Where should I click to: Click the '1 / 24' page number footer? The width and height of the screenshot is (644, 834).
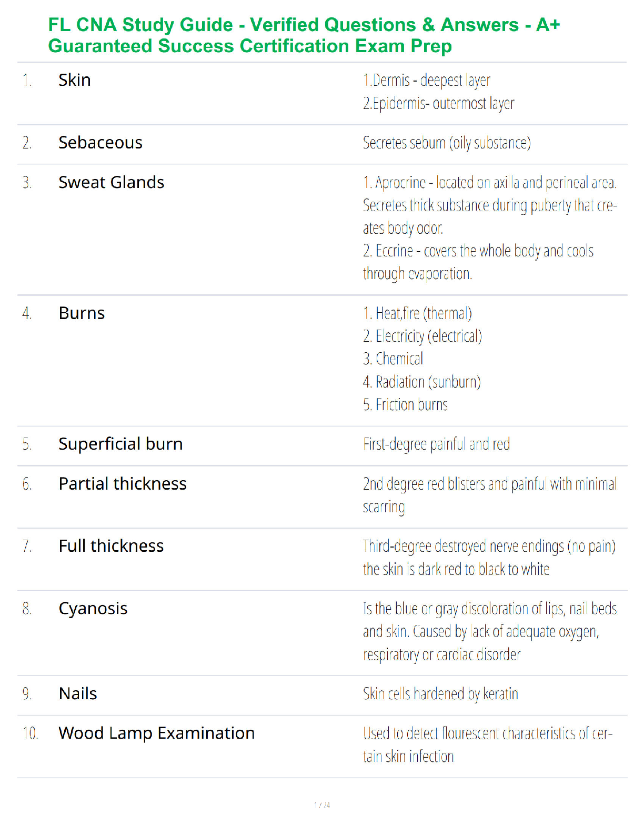[322, 805]
